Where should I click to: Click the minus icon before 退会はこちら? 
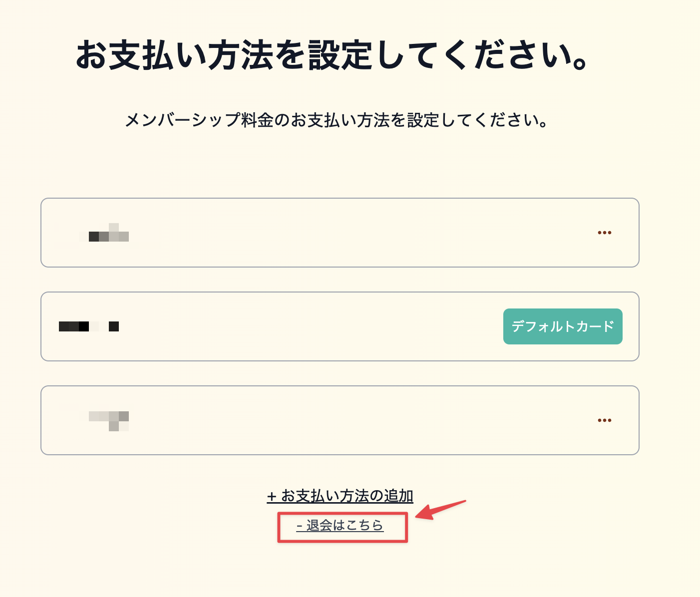(300, 526)
